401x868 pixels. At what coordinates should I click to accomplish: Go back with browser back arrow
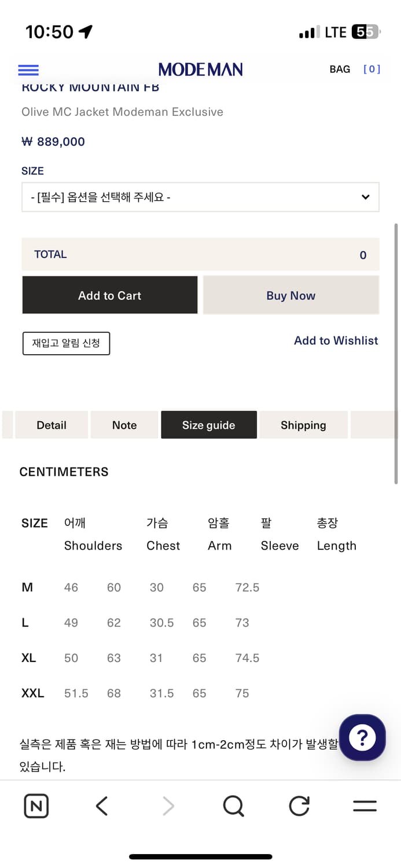pos(102,806)
